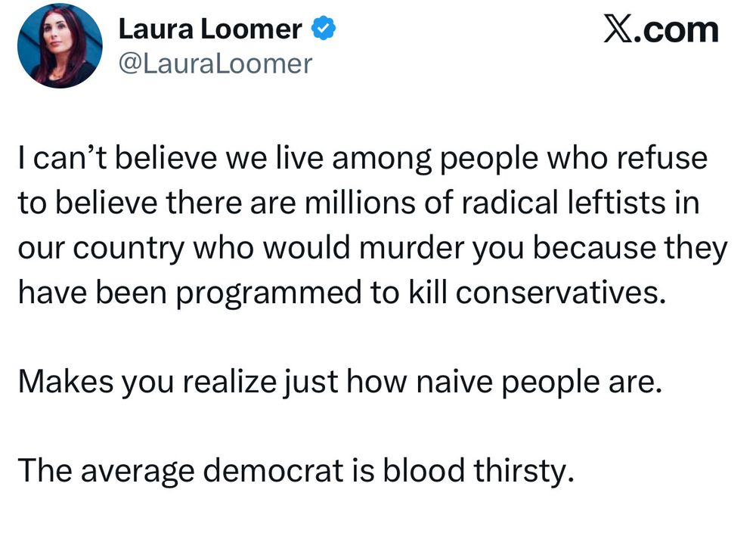
Task: Open the Laura Loomer display name
Action: [x=210, y=29]
